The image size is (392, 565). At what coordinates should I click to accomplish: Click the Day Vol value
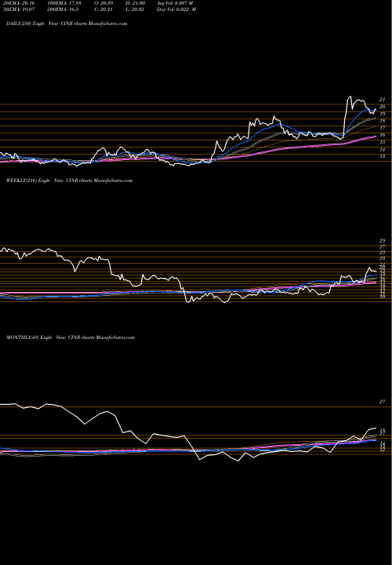pyautogui.click(x=176, y=9)
